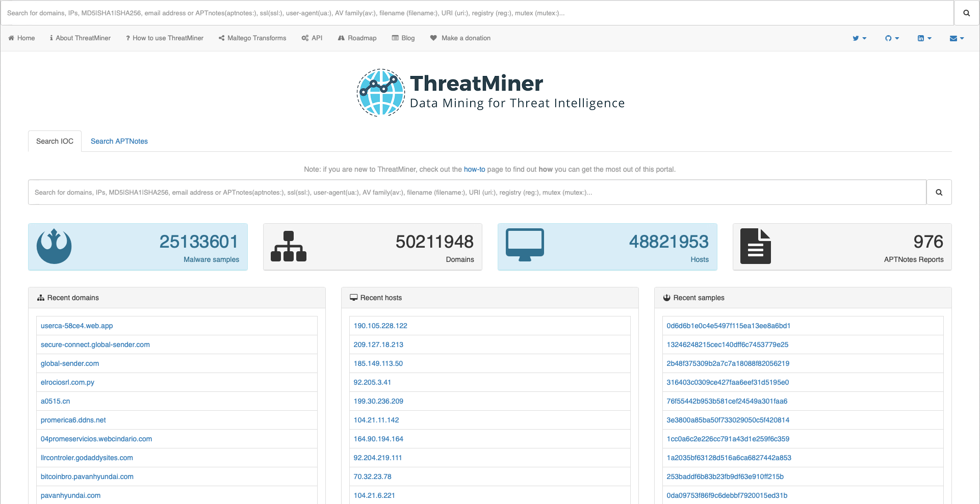980x504 pixels.
Task: Select the Search IOC tab
Action: pos(55,141)
